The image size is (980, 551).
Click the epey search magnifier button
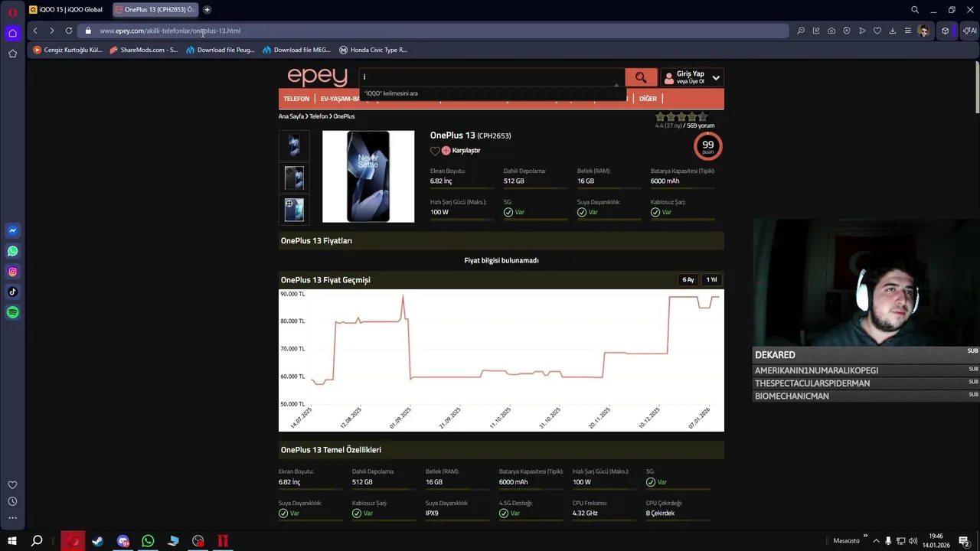click(641, 77)
